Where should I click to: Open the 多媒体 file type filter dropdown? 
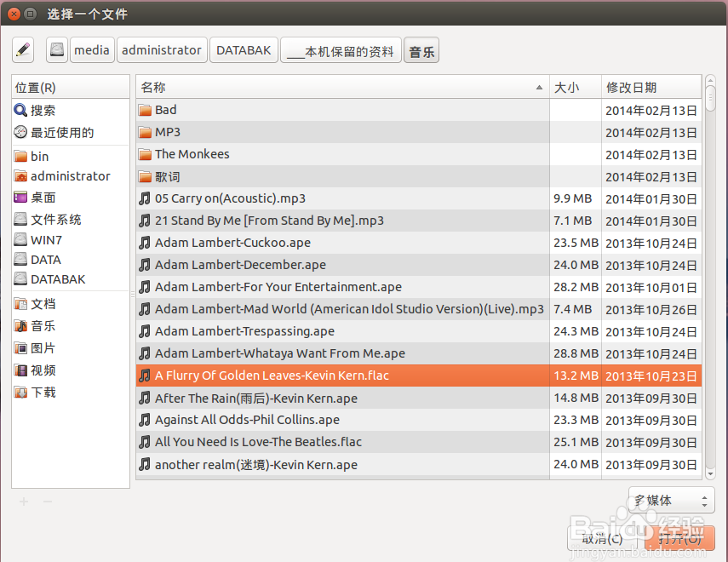pos(671,501)
